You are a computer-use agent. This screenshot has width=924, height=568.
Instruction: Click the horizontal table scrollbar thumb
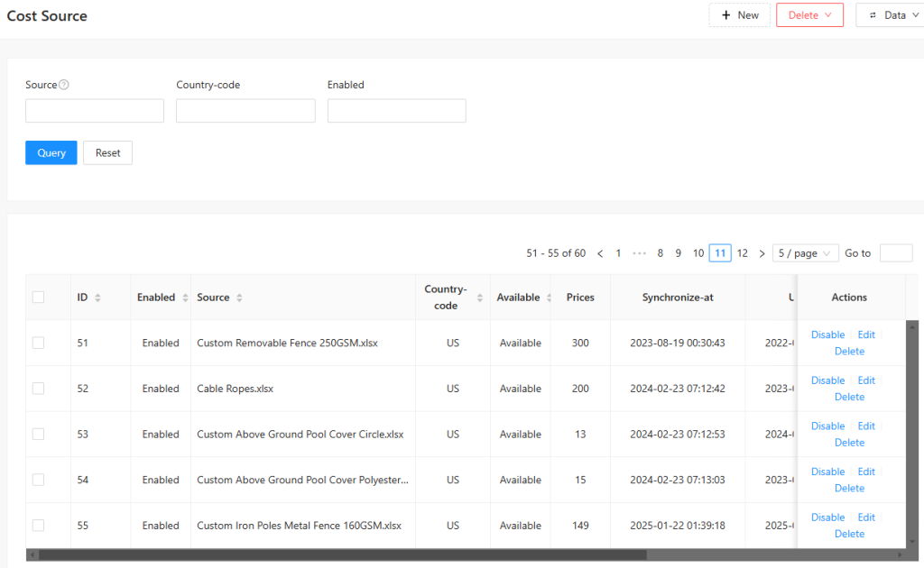[x=342, y=555]
